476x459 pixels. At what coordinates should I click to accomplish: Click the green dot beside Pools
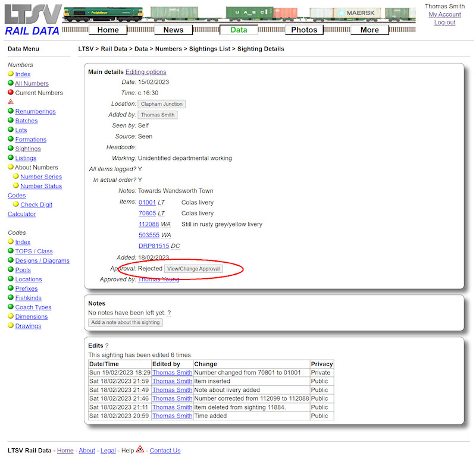pos(10,269)
